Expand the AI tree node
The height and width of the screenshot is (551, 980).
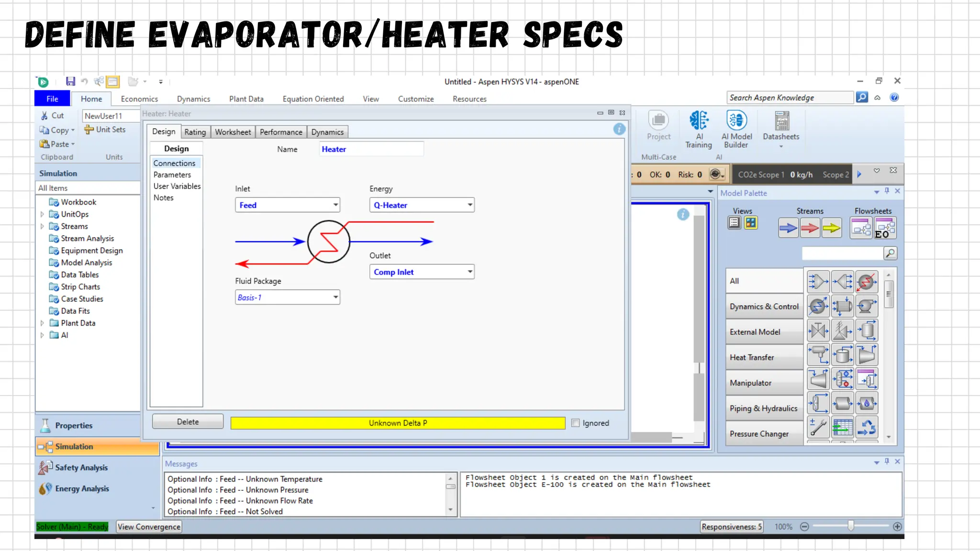click(x=42, y=335)
